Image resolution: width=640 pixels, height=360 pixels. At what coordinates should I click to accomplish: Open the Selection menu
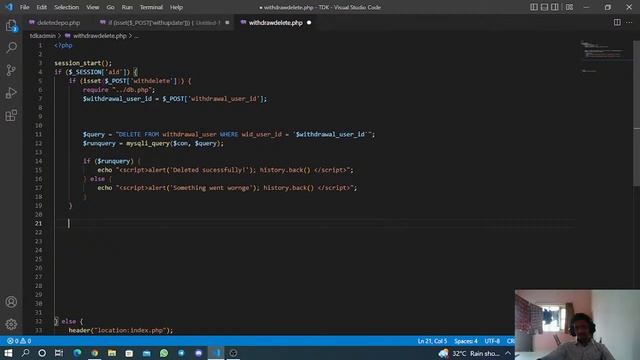67,7
